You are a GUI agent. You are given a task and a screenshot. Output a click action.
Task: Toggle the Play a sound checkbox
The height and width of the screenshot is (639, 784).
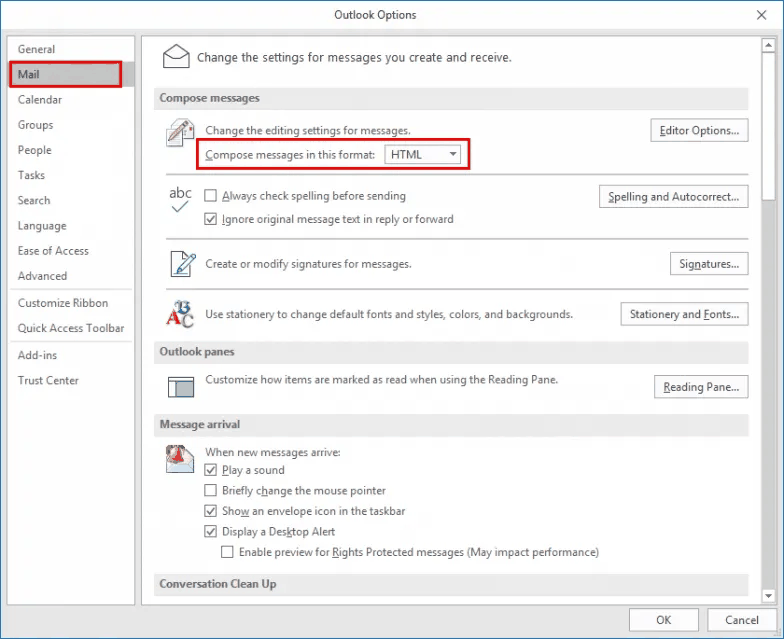coord(210,470)
